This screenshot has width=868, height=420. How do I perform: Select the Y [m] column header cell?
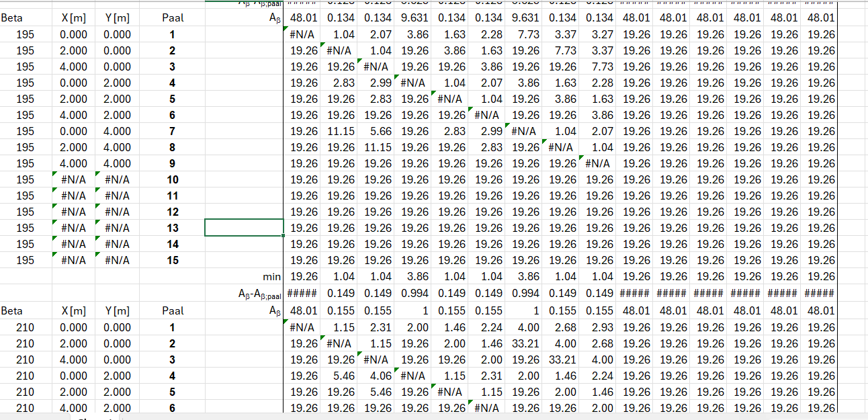coord(116,18)
